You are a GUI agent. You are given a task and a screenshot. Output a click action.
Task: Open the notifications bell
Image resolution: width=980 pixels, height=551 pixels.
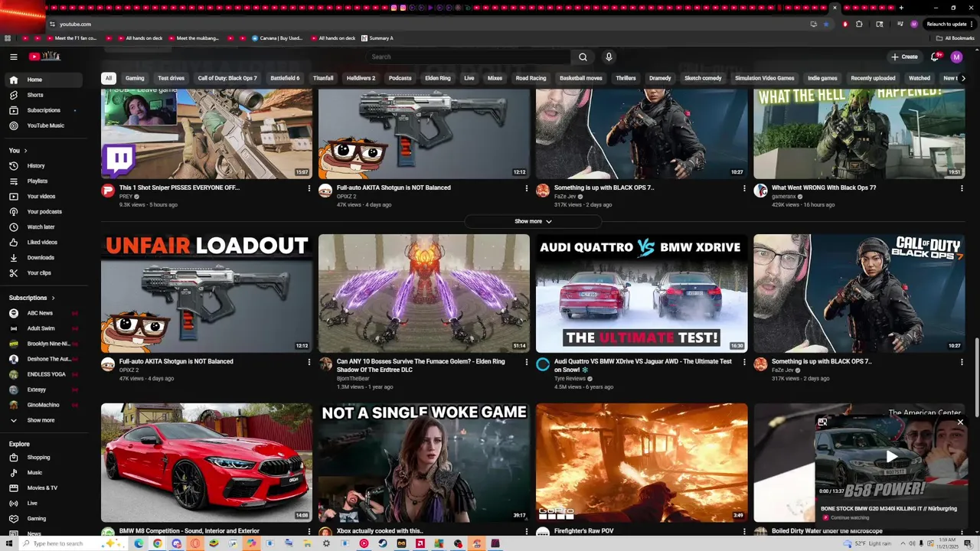pyautogui.click(x=935, y=57)
